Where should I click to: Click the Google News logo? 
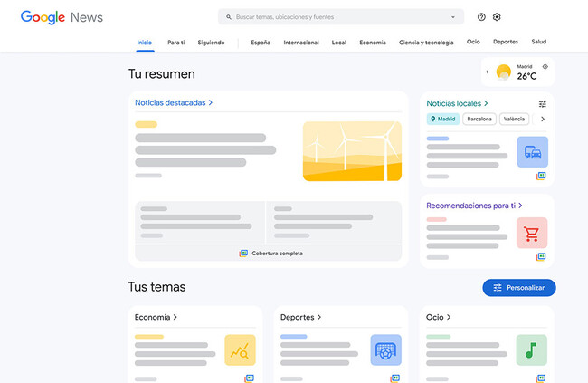coord(62,17)
